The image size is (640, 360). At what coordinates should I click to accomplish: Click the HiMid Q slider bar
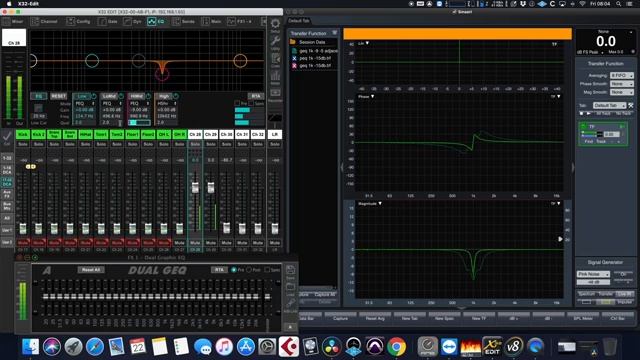(x=139, y=122)
